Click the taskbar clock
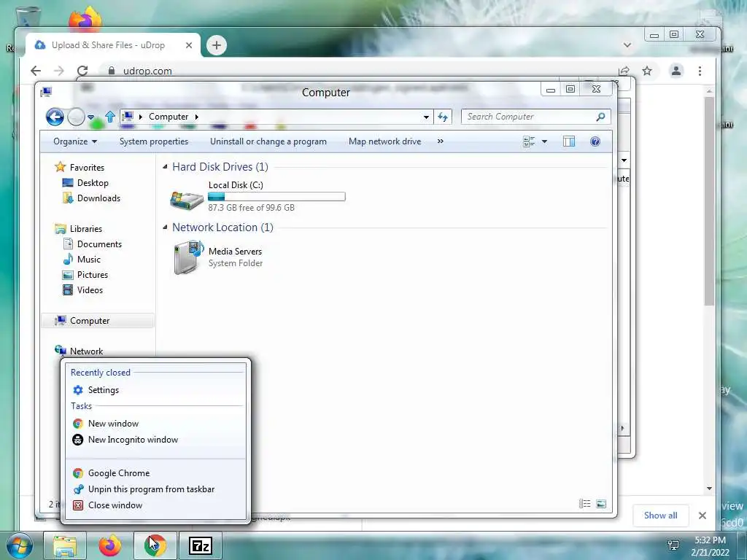Image resolution: width=747 pixels, height=560 pixels. (711, 546)
